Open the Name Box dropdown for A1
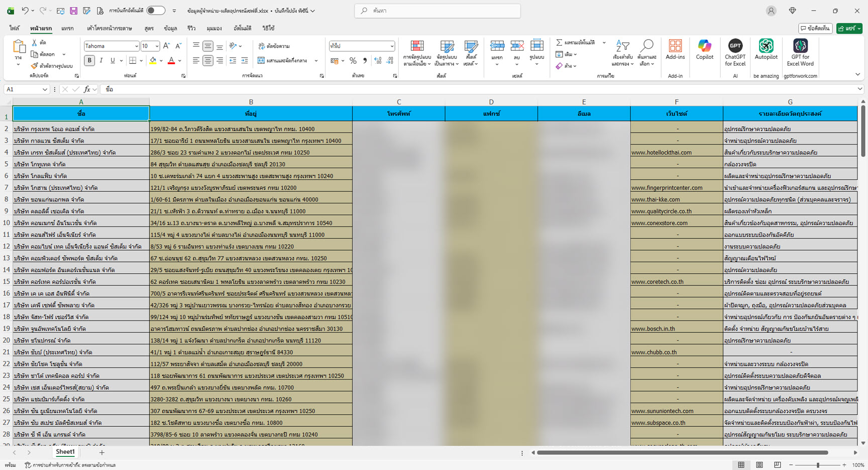The width and height of the screenshot is (868, 470). [x=45, y=89]
